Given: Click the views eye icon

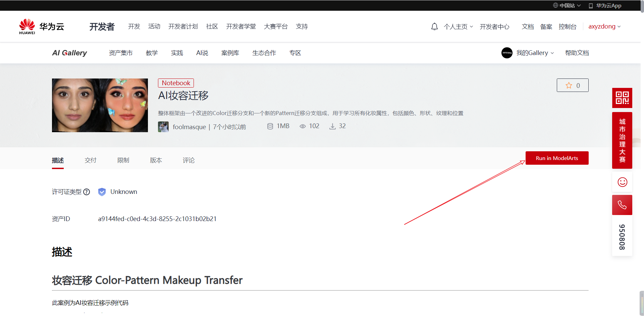Looking at the screenshot, I should [303, 126].
